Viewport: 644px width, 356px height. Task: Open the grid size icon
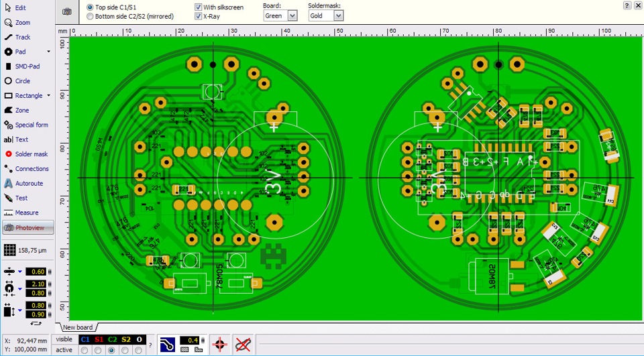9,249
